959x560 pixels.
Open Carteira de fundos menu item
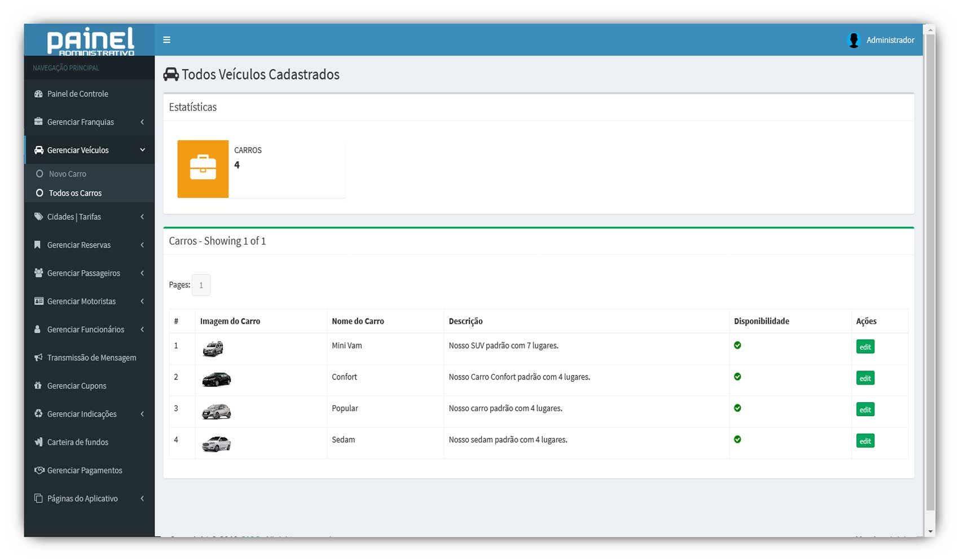click(x=89, y=442)
